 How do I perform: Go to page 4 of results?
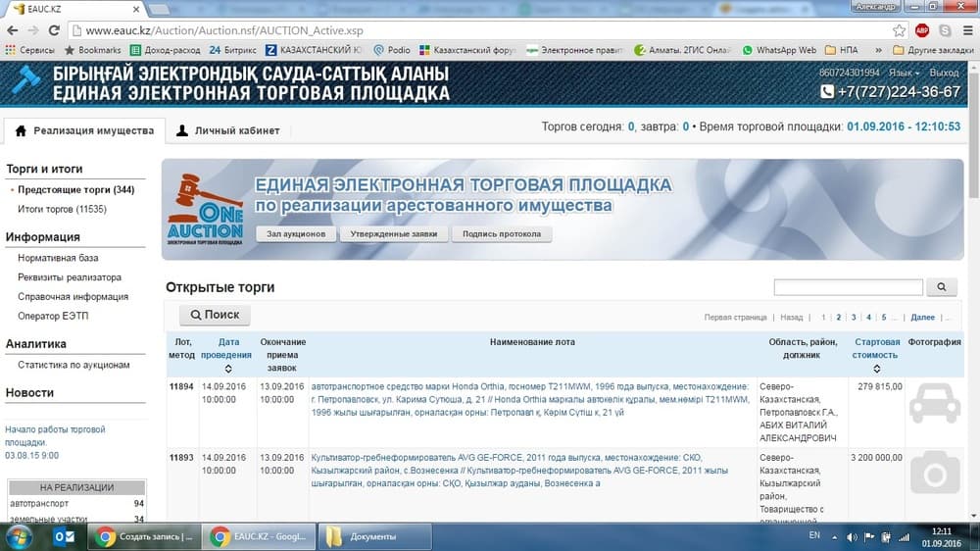click(868, 317)
